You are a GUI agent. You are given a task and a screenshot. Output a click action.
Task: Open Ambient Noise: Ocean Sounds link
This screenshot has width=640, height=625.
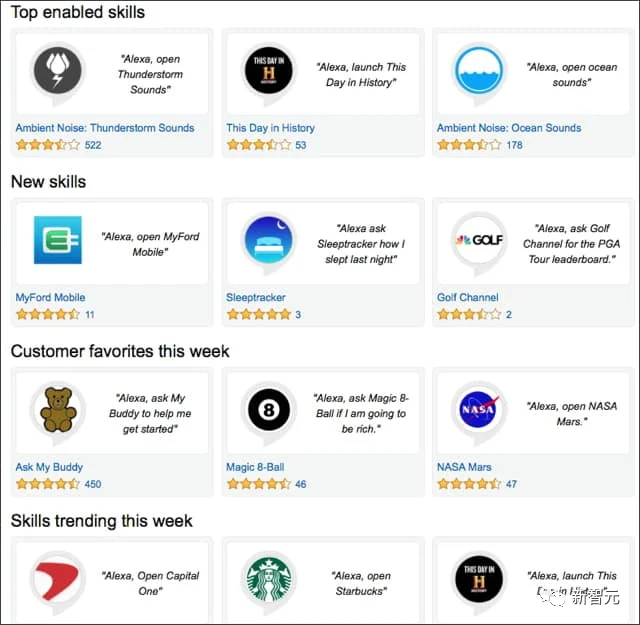(x=509, y=128)
